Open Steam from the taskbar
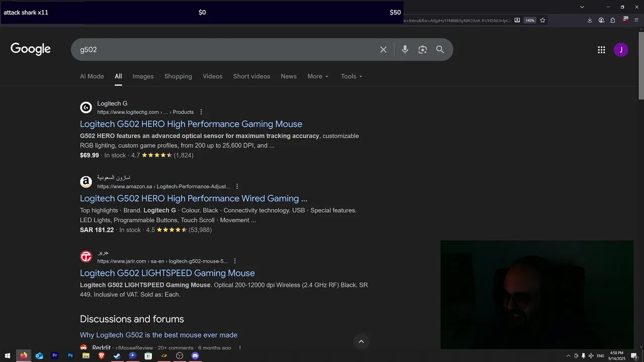The width and height of the screenshot is (644, 362). pos(117,356)
